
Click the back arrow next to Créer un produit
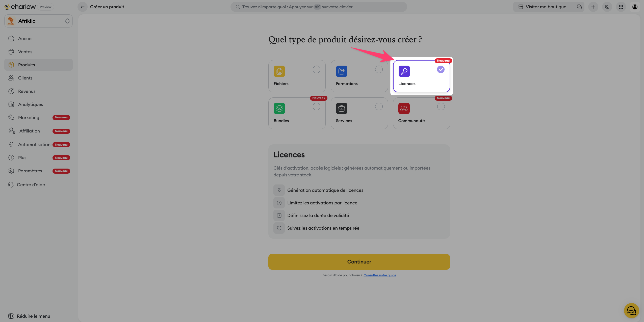click(x=82, y=7)
